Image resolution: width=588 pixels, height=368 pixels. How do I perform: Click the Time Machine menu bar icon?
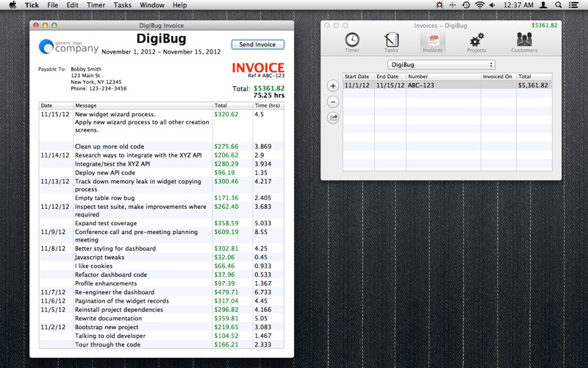pyautogui.click(x=466, y=5)
